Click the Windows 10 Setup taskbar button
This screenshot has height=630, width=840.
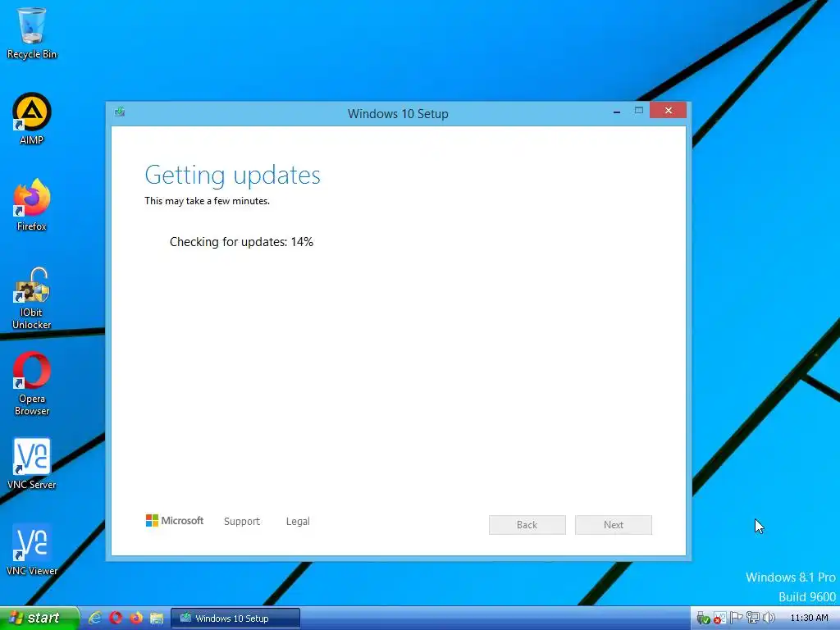235,619
